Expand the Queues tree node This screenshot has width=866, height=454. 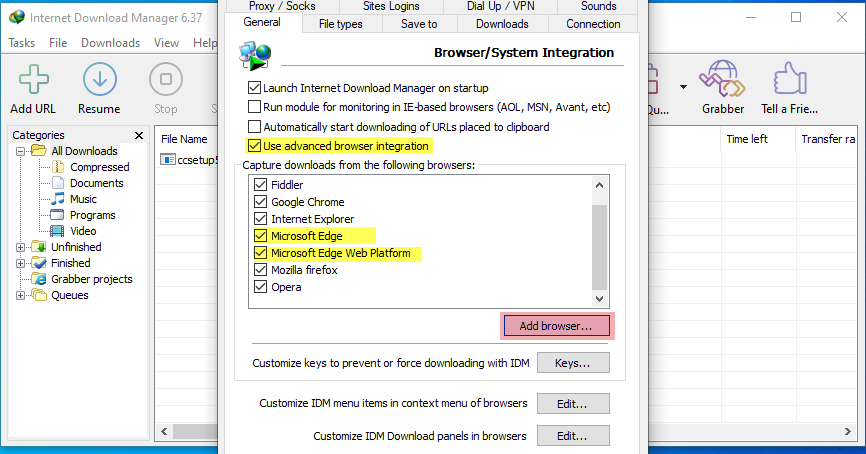pos(20,295)
